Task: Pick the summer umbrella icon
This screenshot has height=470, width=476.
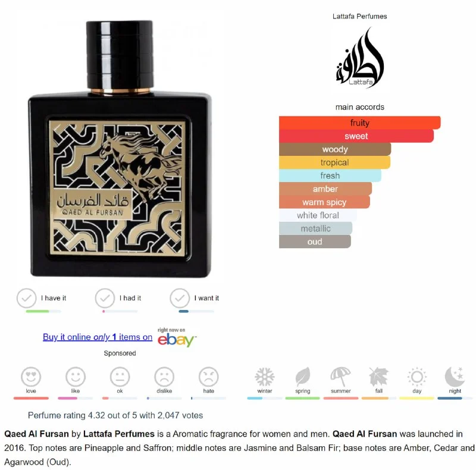Action: (x=340, y=377)
